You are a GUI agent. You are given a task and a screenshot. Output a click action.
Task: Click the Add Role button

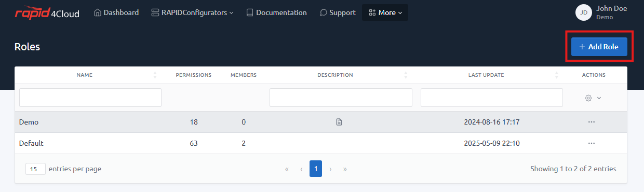(x=599, y=47)
